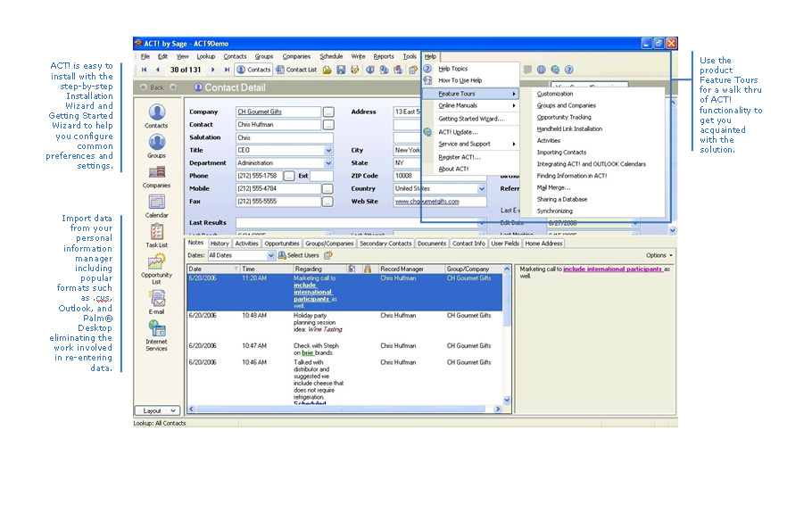Select Getting Started Wizard menu item
Screen dimensions: 812x521
pyautogui.click(x=471, y=119)
